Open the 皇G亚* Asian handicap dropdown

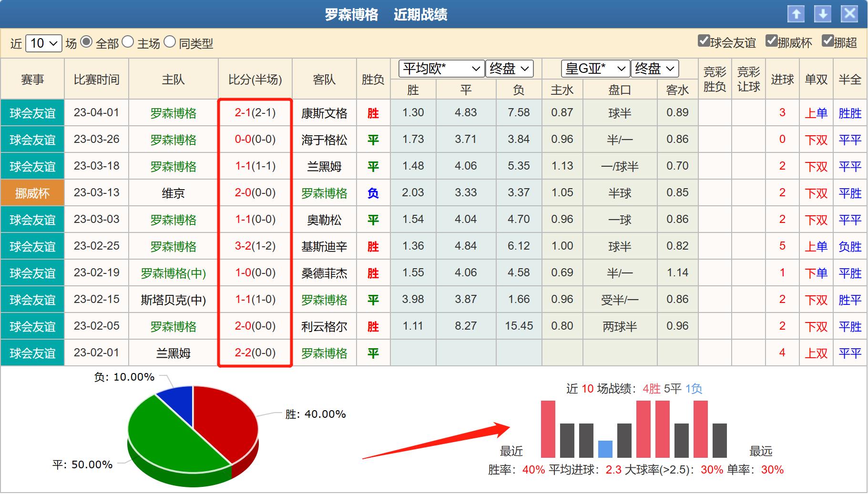(594, 68)
